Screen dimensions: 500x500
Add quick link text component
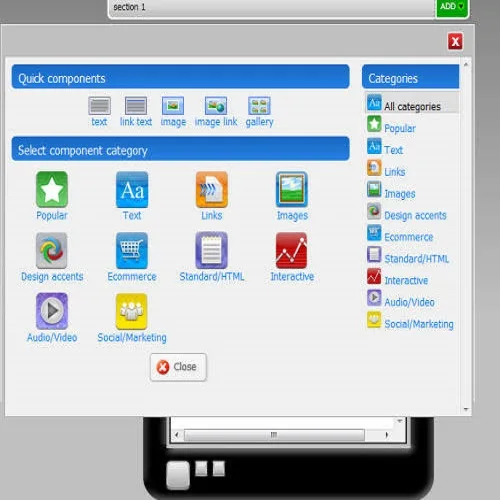click(136, 112)
